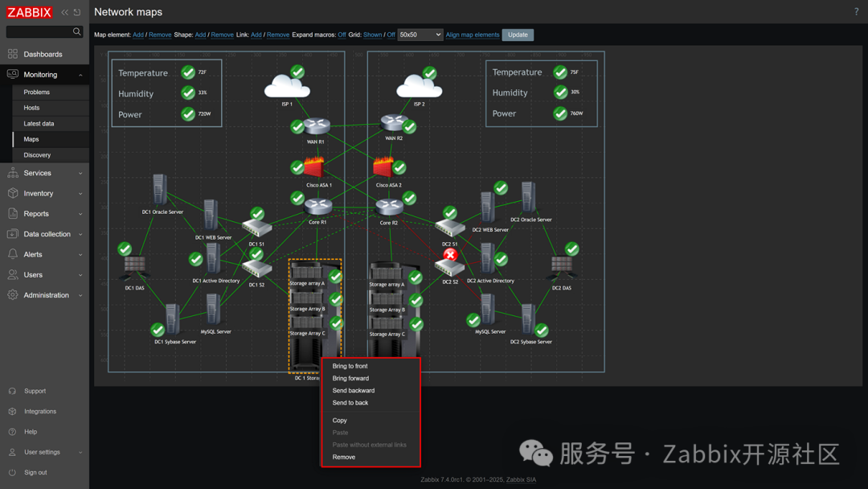Click the DC1 Oracle Server icon

point(160,191)
